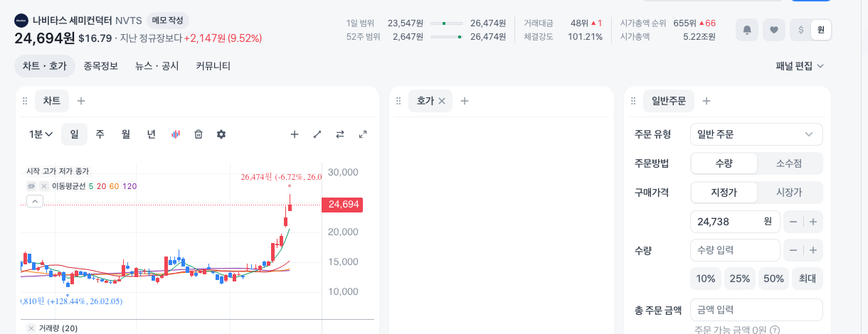Click the 금액 입력 total amount field
Image resolution: width=868 pixels, height=334 pixels.
pos(756,310)
